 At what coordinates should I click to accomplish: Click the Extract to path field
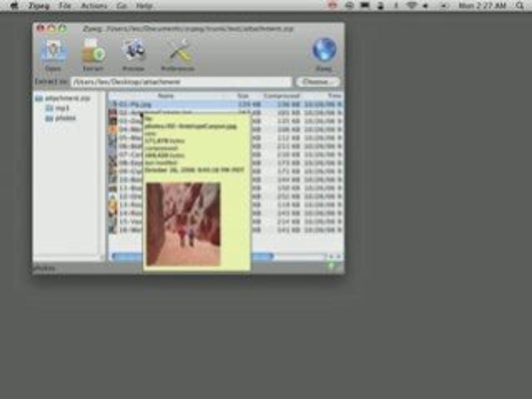(181, 82)
